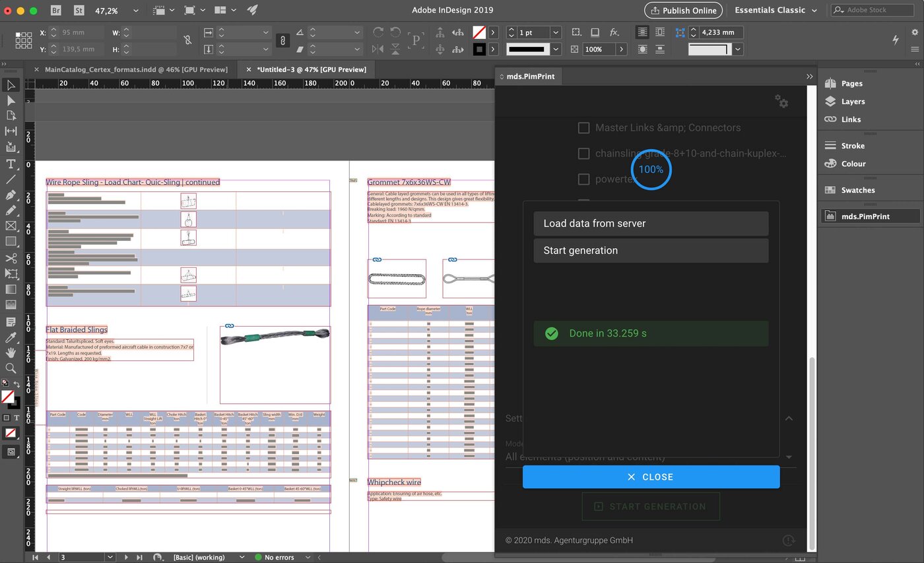
Task: Click Publish Online button
Action: [x=683, y=11]
